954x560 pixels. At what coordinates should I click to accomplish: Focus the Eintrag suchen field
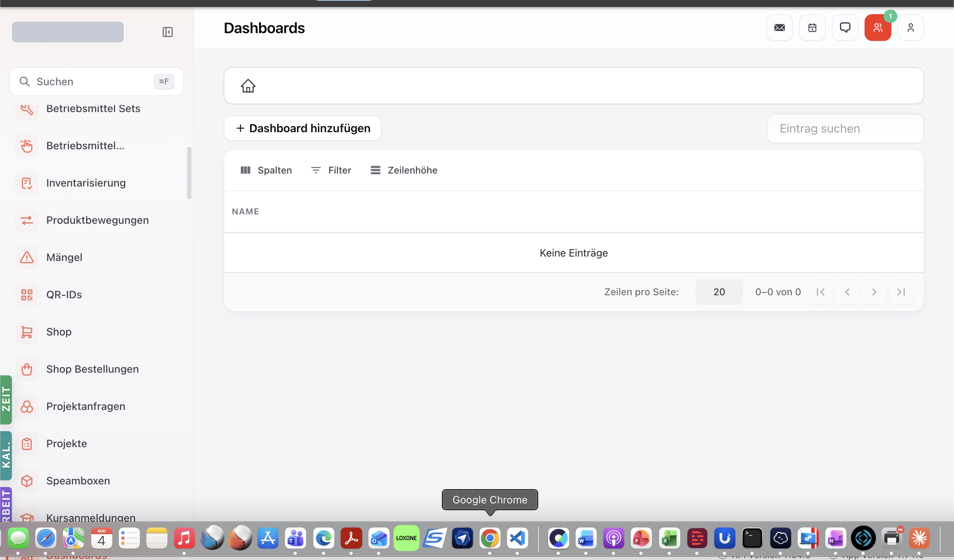[x=845, y=128]
